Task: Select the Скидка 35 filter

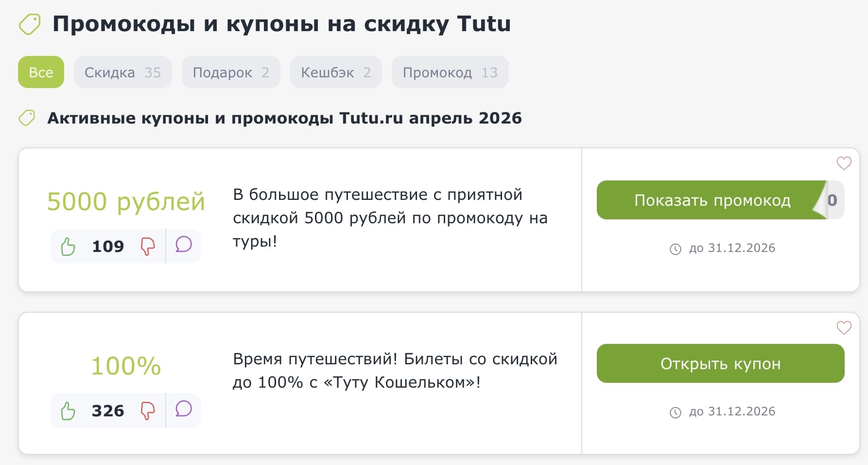Action: point(122,72)
